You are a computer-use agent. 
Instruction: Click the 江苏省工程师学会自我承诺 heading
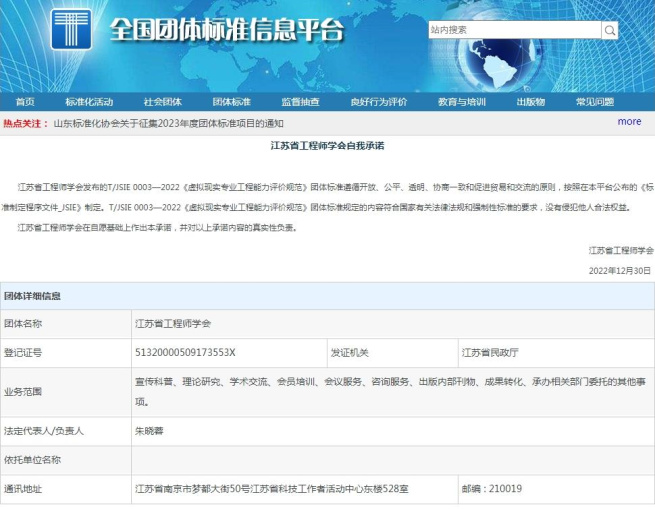click(327, 146)
